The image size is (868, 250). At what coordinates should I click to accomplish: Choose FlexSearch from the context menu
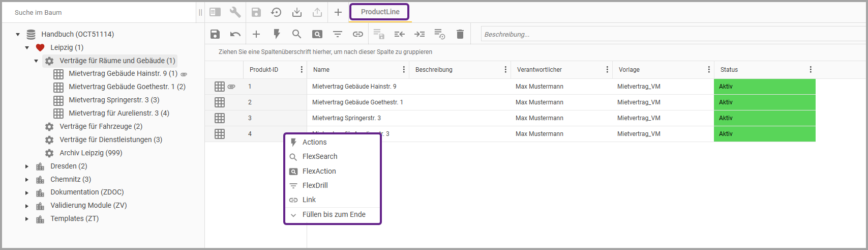point(320,156)
